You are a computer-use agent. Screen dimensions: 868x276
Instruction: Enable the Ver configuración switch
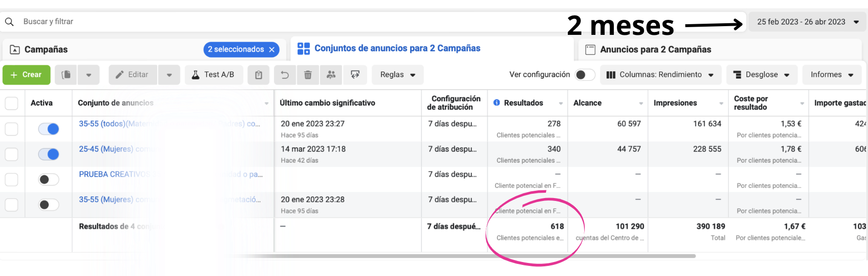coord(585,75)
